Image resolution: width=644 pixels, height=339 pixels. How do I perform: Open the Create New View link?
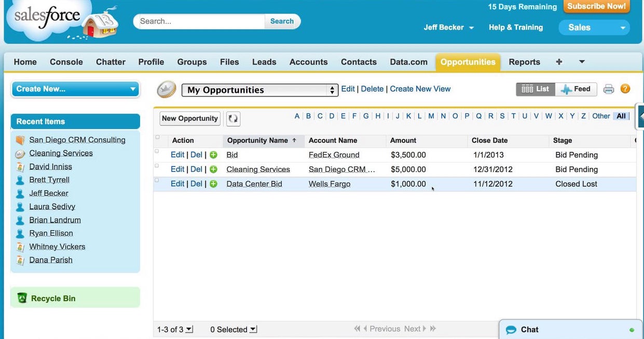(420, 89)
